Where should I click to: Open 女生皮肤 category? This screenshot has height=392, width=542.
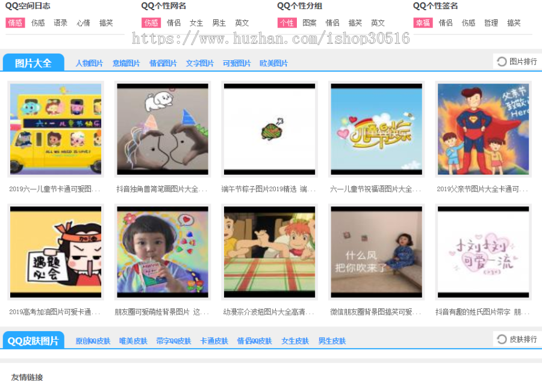pos(295,341)
